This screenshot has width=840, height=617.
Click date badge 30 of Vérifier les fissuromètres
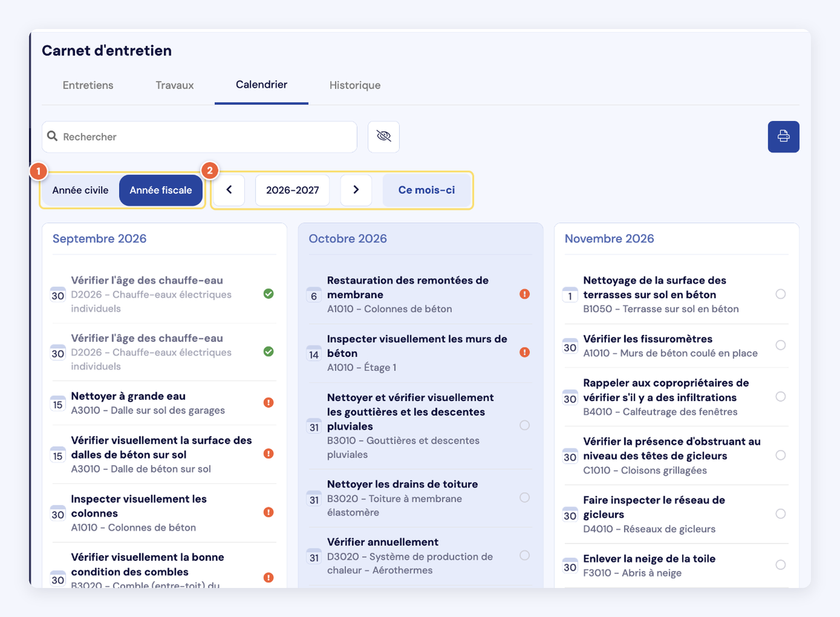point(570,347)
